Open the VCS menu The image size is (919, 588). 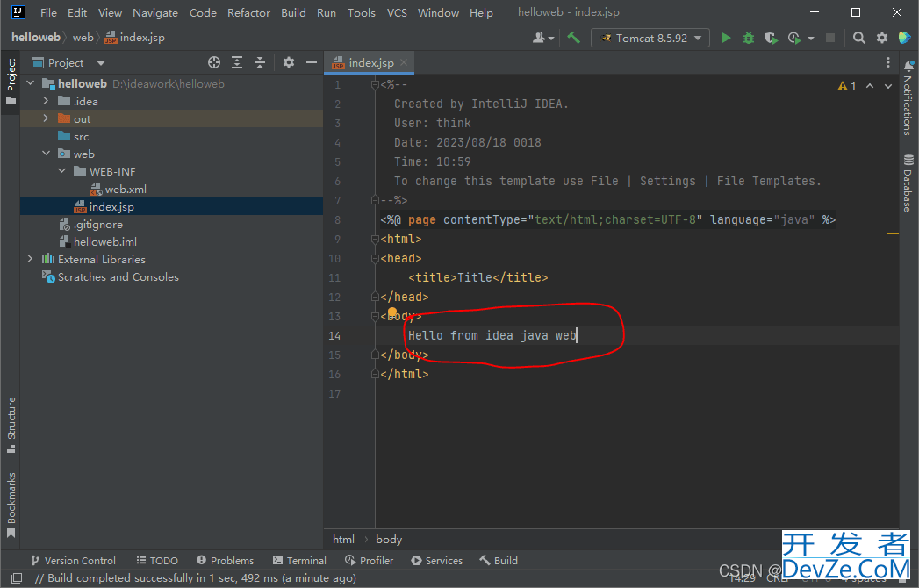[397, 12]
